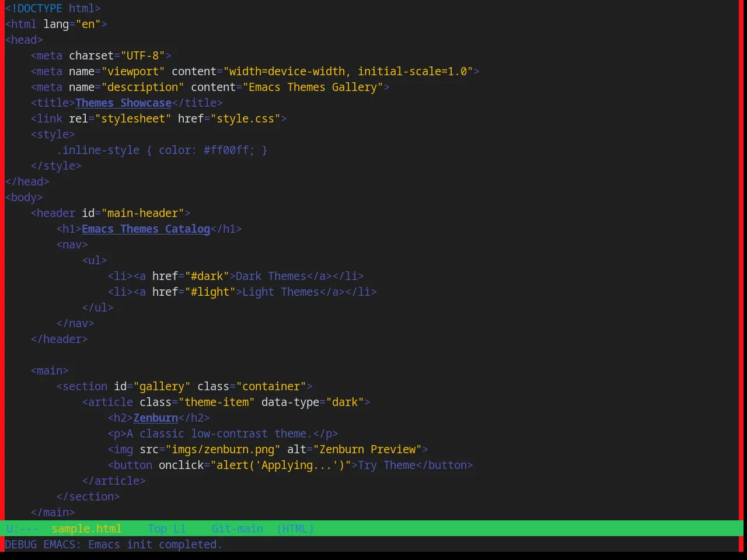Image resolution: width=747 pixels, height=560 pixels.
Task: Click the opening <ul> tag
Action: coord(95,260)
